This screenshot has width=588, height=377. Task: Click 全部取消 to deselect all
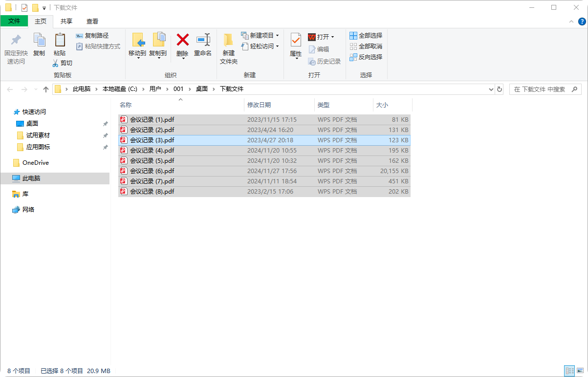tap(366, 46)
